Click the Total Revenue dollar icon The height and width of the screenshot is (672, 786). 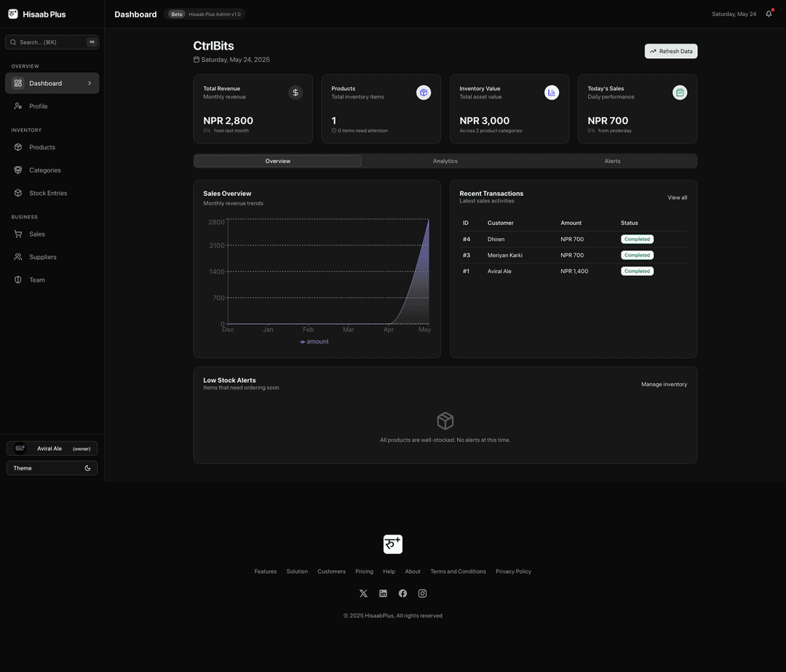pyautogui.click(x=295, y=92)
